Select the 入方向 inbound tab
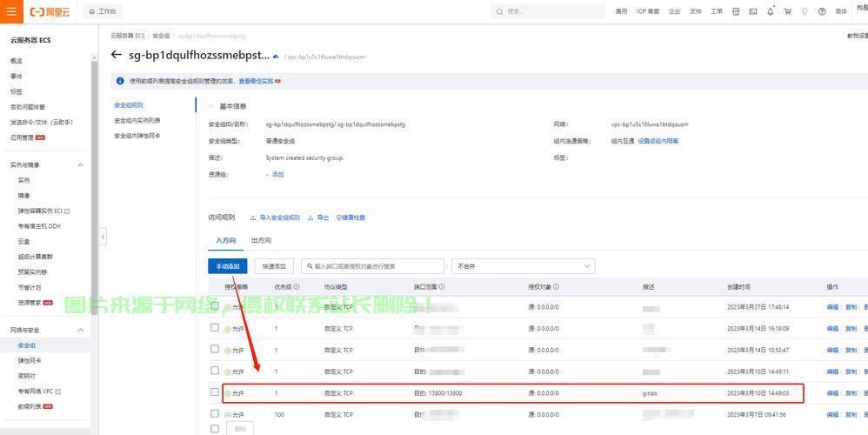The width and height of the screenshot is (868, 435). click(226, 241)
